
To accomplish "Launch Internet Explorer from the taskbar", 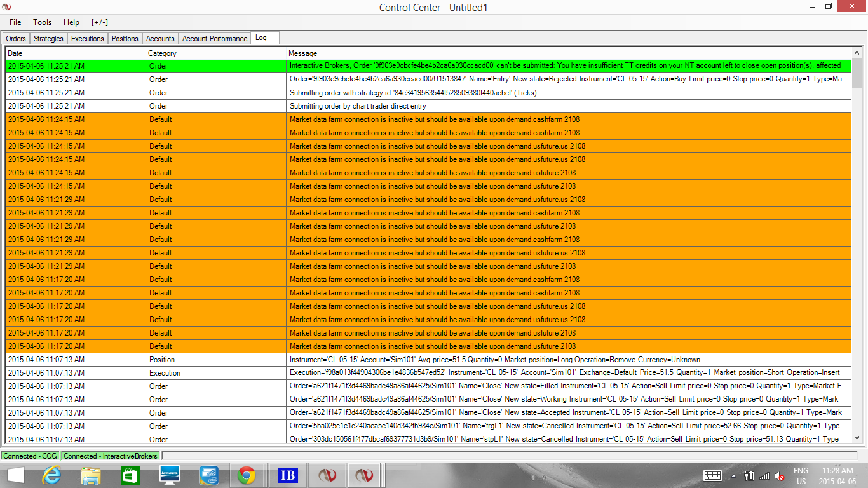I will (x=52, y=475).
